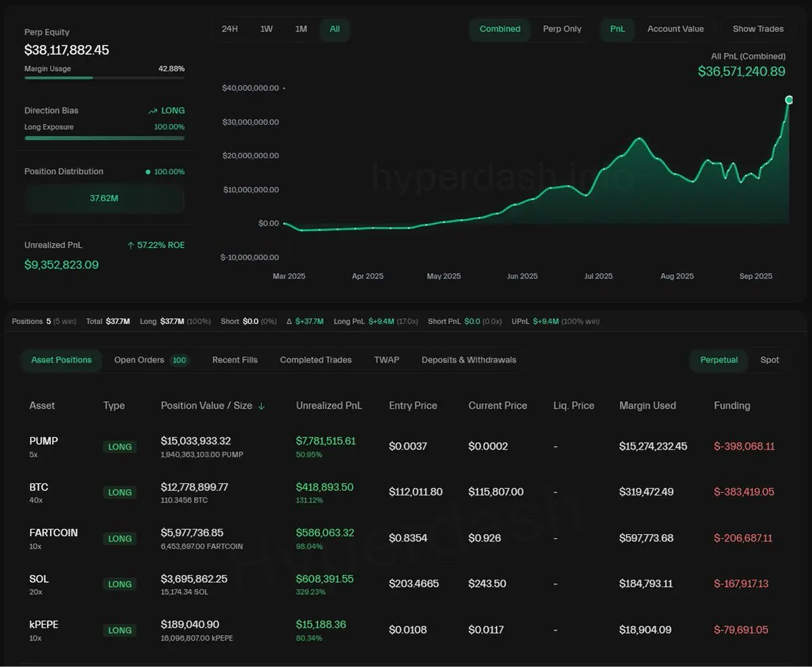This screenshot has width=812, height=667.
Task: Click the 100 badge next to Open Orders
Action: click(x=179, y=360)
